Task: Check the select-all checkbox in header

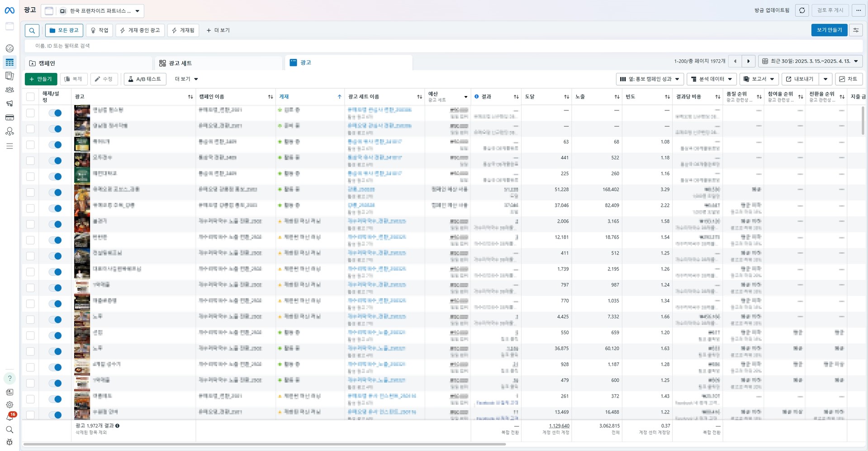Action: click(x=30, y=96)
